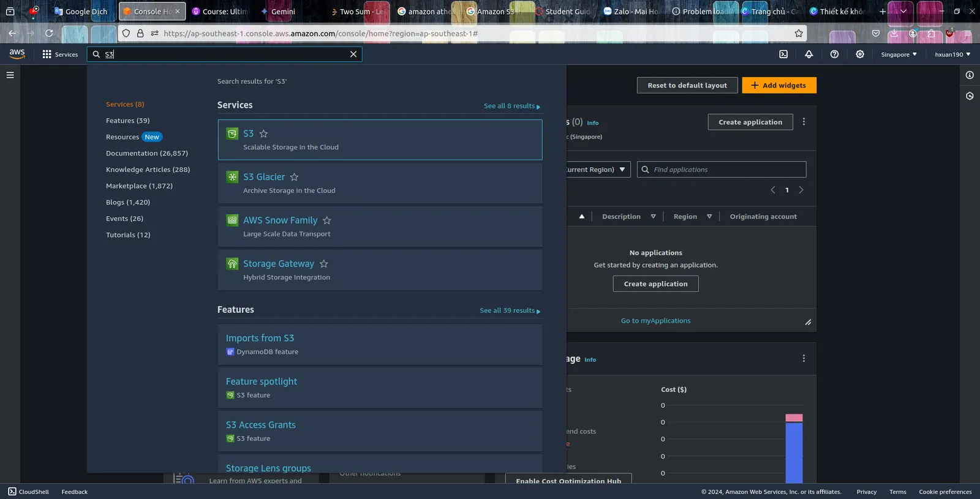Click Create application under No applications
This screenshot has height=499, width=980.
[656, 284]
